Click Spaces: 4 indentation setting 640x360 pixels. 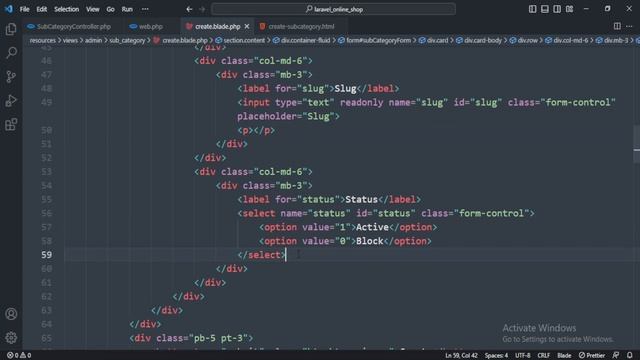click(496, 355)
